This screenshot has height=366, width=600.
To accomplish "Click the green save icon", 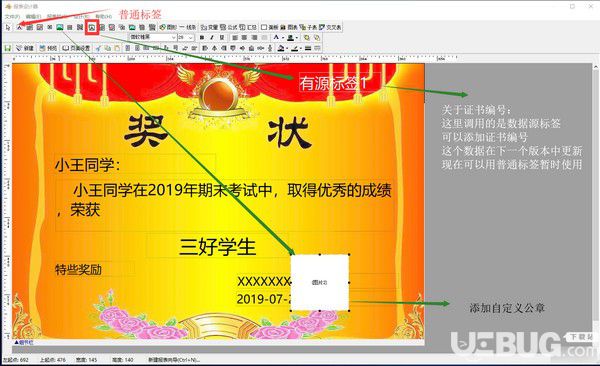I will coord(7,48).
